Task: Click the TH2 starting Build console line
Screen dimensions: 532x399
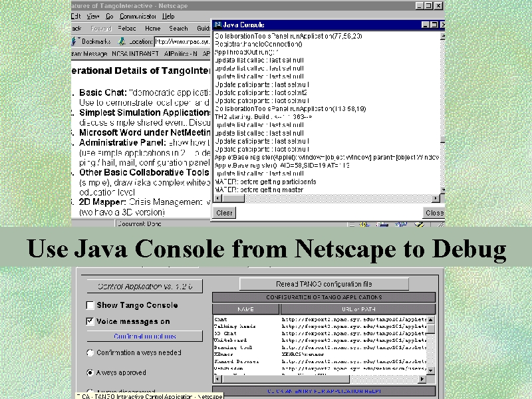Action: pos(263,117)
